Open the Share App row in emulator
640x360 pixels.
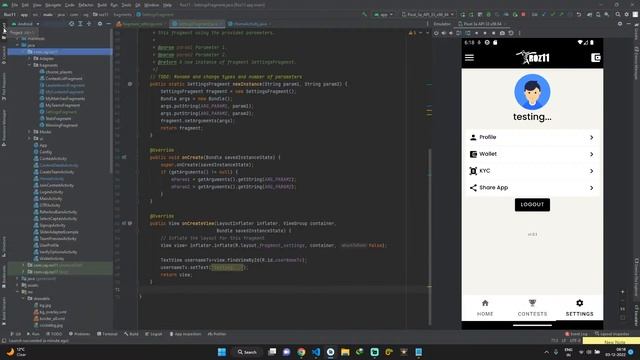click(x=532, y=187)
